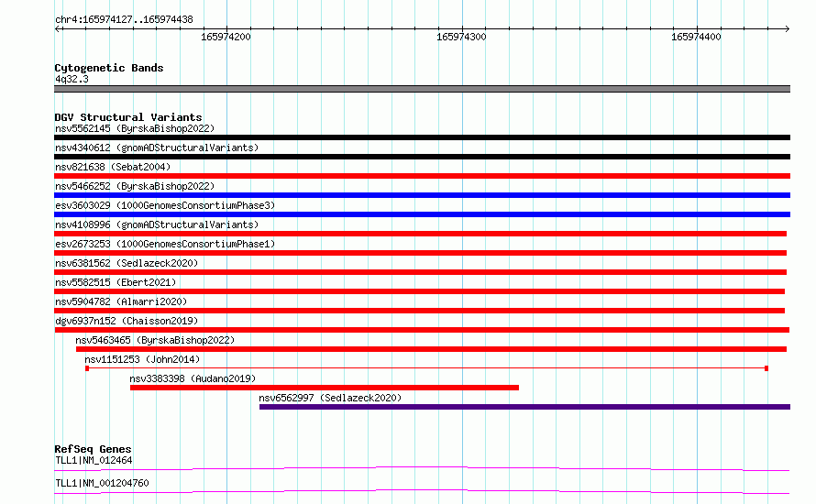Open the RefSeq Genes track heading
This screenshot has width=816, height=504.
coord(93,449)
